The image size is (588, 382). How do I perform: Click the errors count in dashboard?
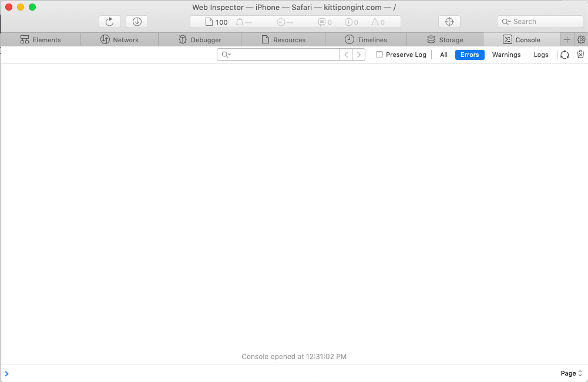tap(351, 22)
